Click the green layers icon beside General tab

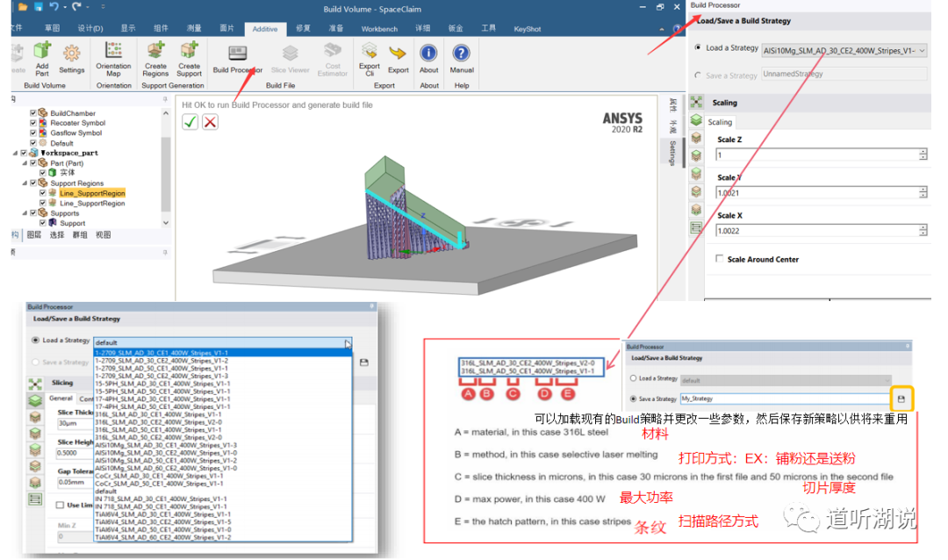tap(35, 399)
